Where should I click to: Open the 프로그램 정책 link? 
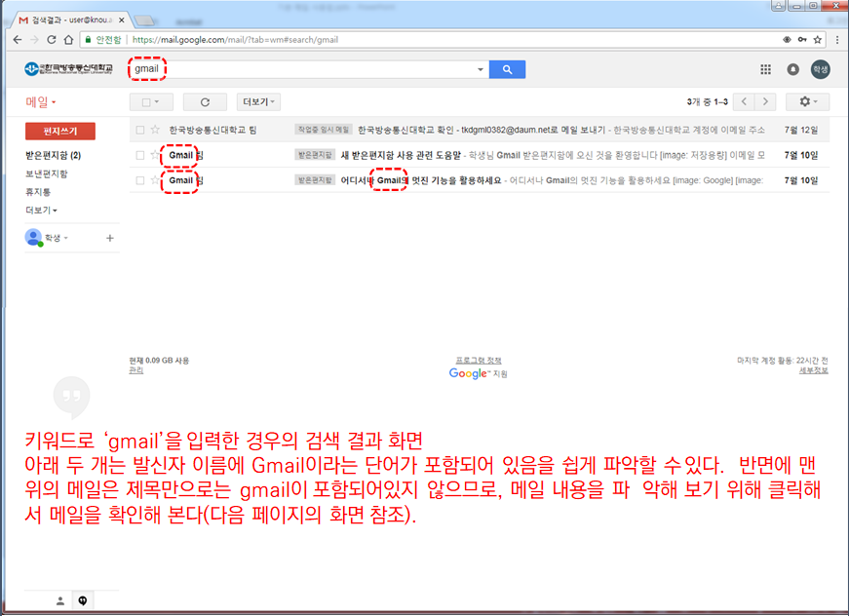(x=479, y=360)
